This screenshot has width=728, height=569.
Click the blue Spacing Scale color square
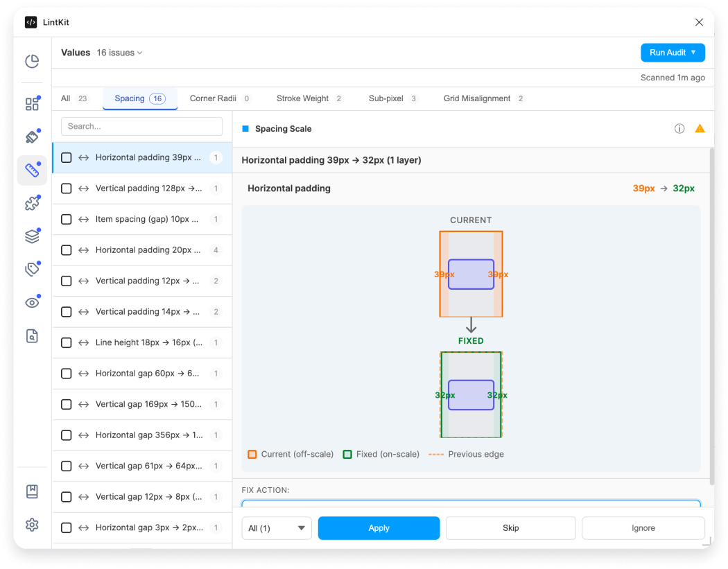click(245, 128)
